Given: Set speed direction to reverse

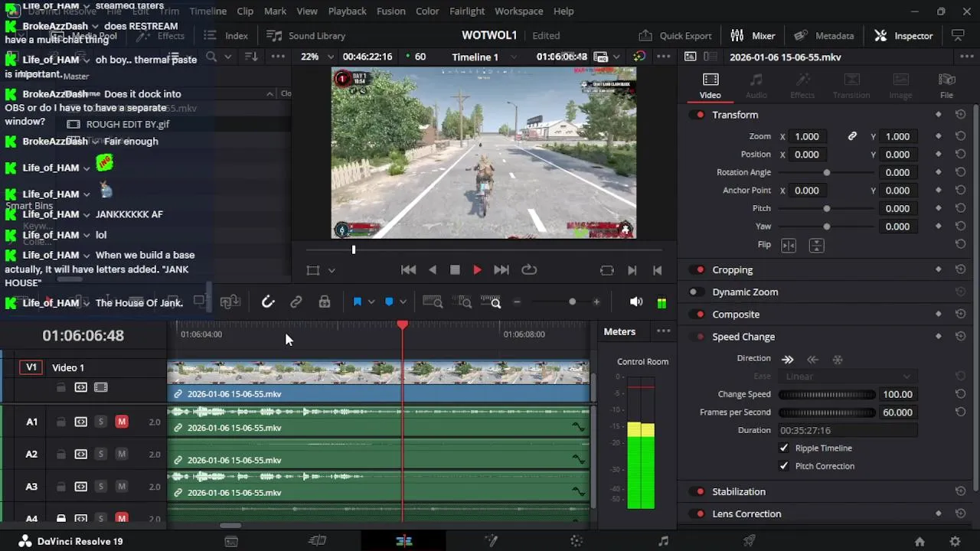Looking at the screenshot, I should (x=812, y=360).
